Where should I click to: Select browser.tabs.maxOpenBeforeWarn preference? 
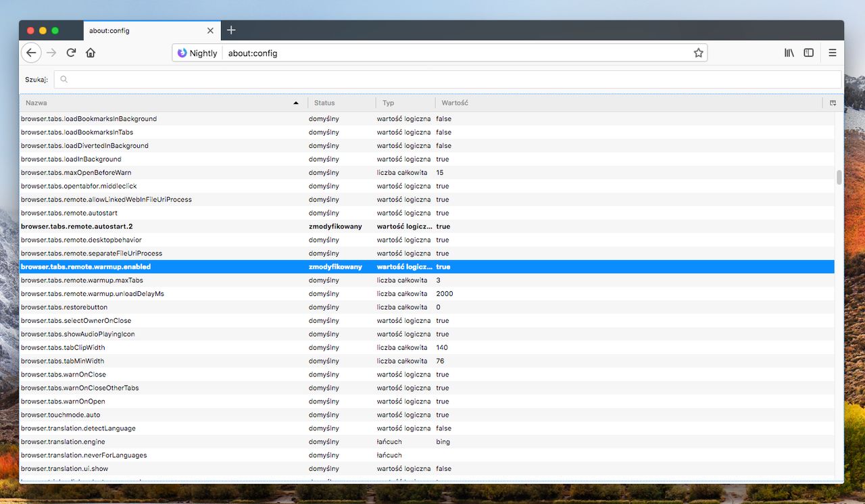427,173
